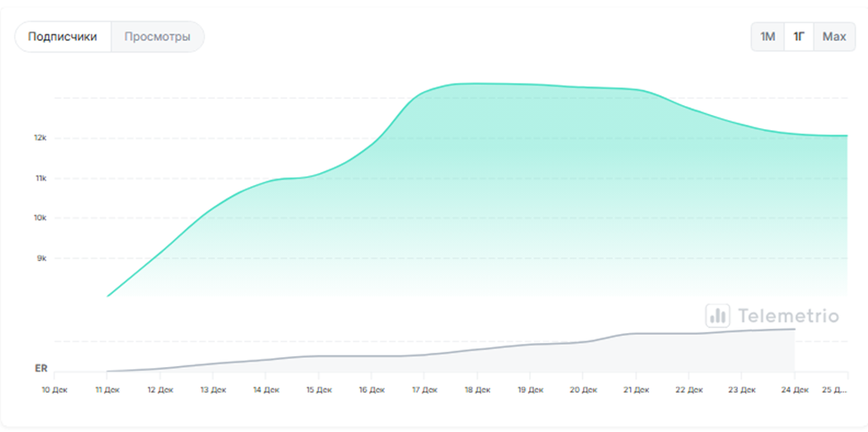The height and width of the screenshot is (432, 868).
Task: Select the Max time range
Action: tap(834, 37)
